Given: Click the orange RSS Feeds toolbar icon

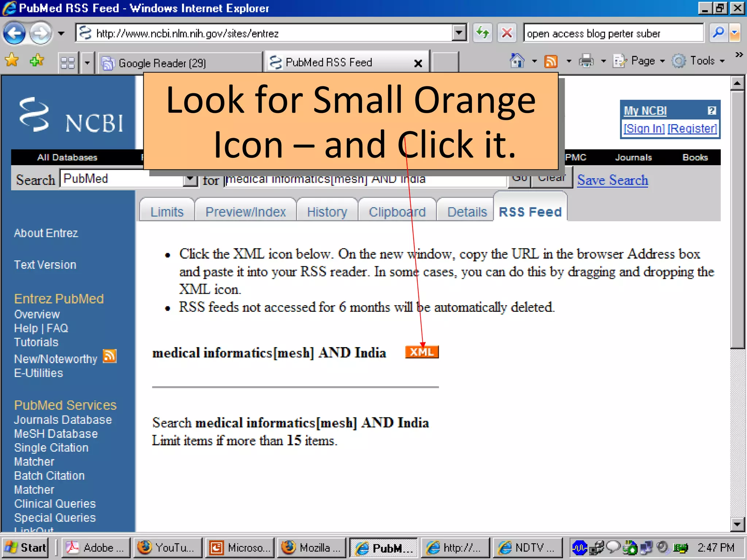Looking at the screenshot, I should pyautogui.click(x=551, y=61).
